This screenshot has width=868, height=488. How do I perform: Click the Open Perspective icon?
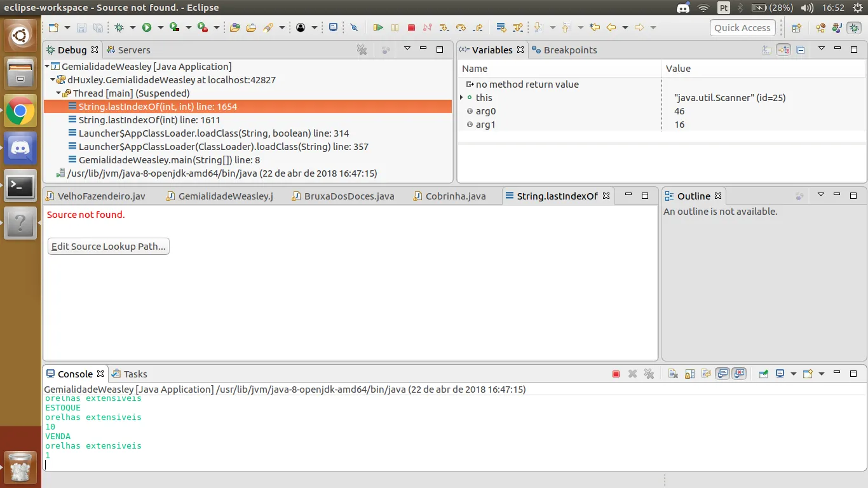click(797, 27)
